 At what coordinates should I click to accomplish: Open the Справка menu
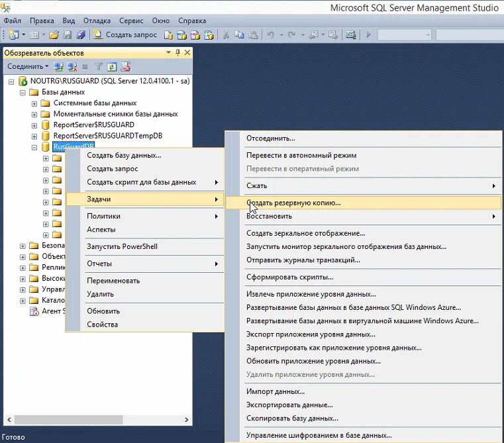[x=192, y=21]
